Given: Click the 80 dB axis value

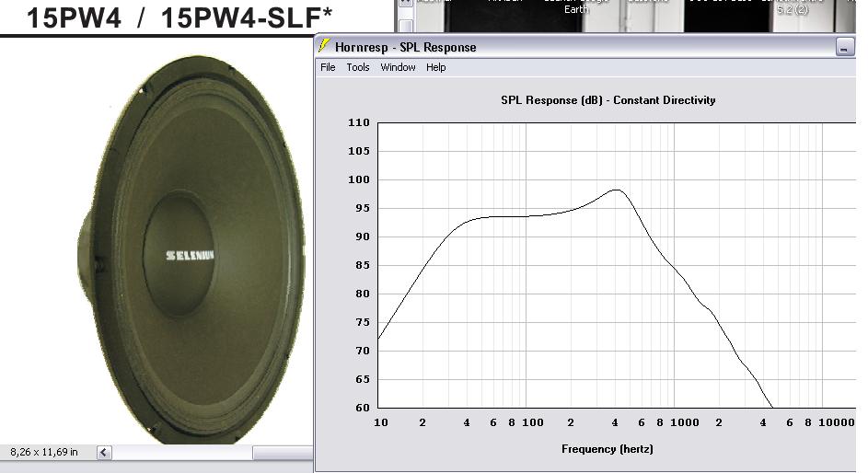Looking at the screenshot, I should (x=362, y=294).
